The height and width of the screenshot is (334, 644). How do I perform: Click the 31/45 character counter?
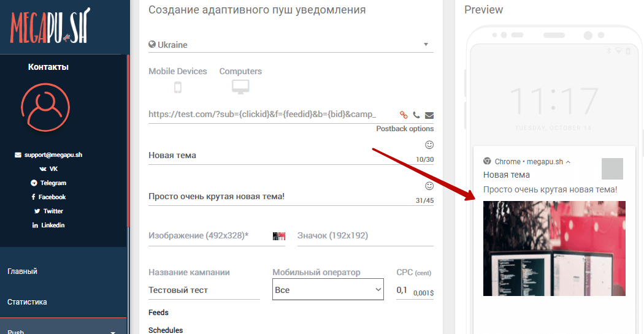tap(424, 200)
